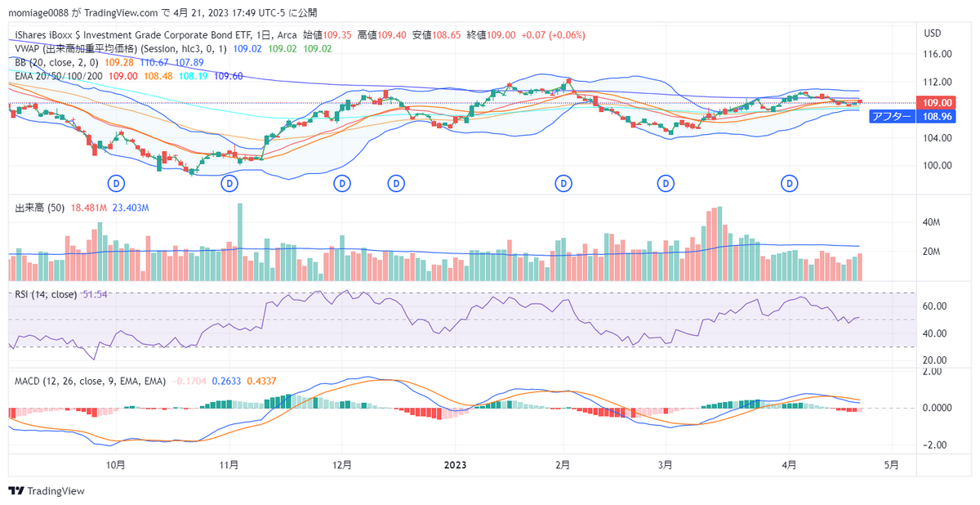Open dividend marker D above the 10月 label
Screen dimensions: 980x505
(117, 184)
